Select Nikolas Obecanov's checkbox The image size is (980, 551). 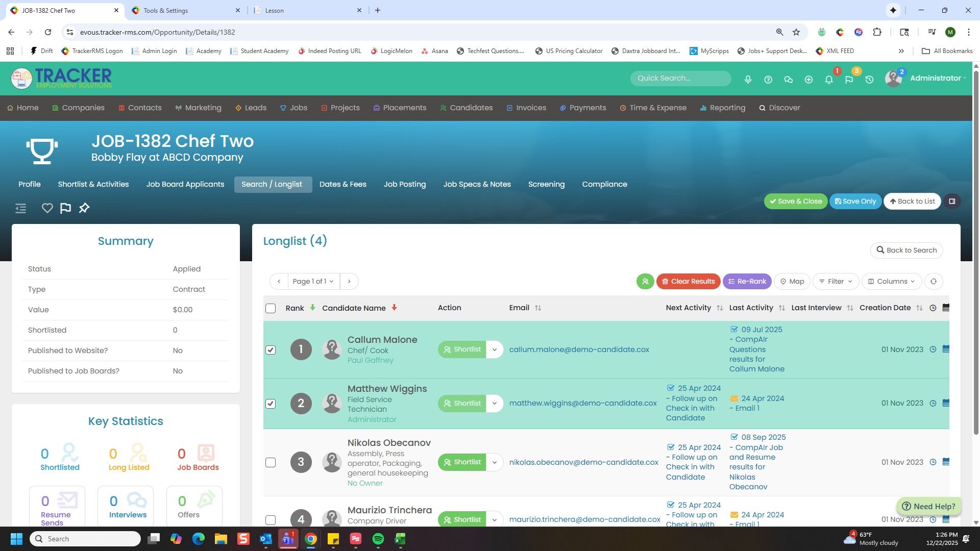[271, 463]
